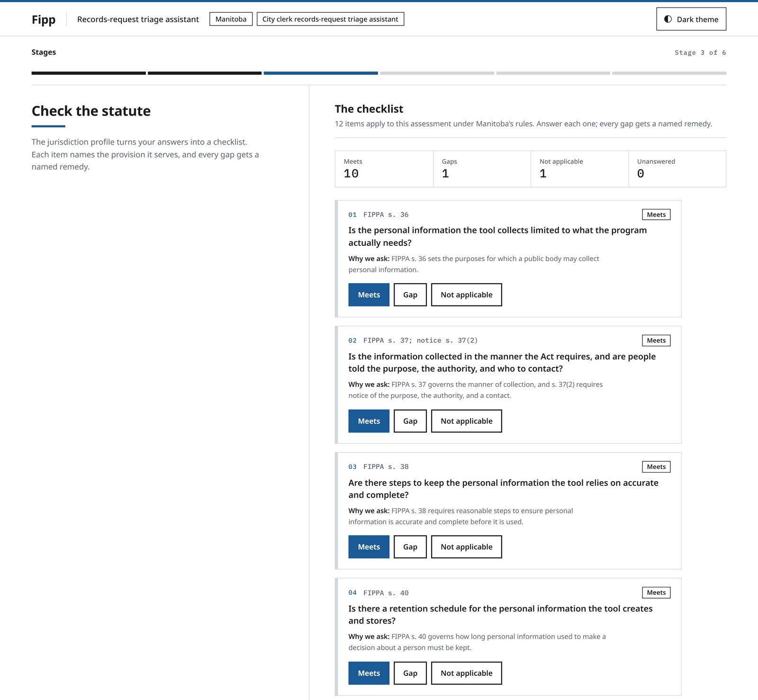Click the Meets status badge on item 04
Image resolution: width=758 pixels, height=700 pixels.
click(x=656, y=592)
